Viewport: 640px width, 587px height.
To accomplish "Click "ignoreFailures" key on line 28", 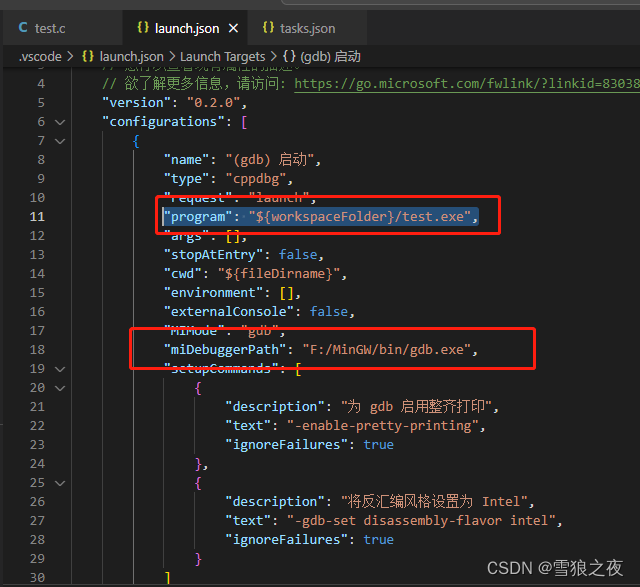I will pos(287,540).
